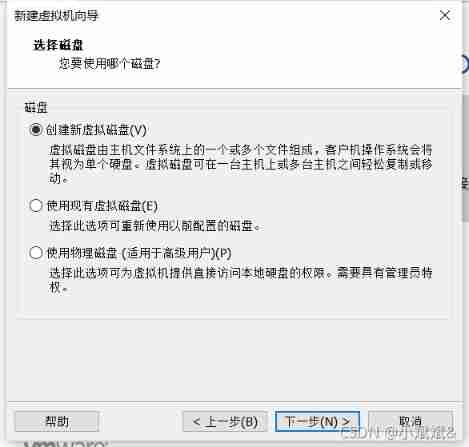Click the partial blue icon behind dialog

click(x=465, y=65)
